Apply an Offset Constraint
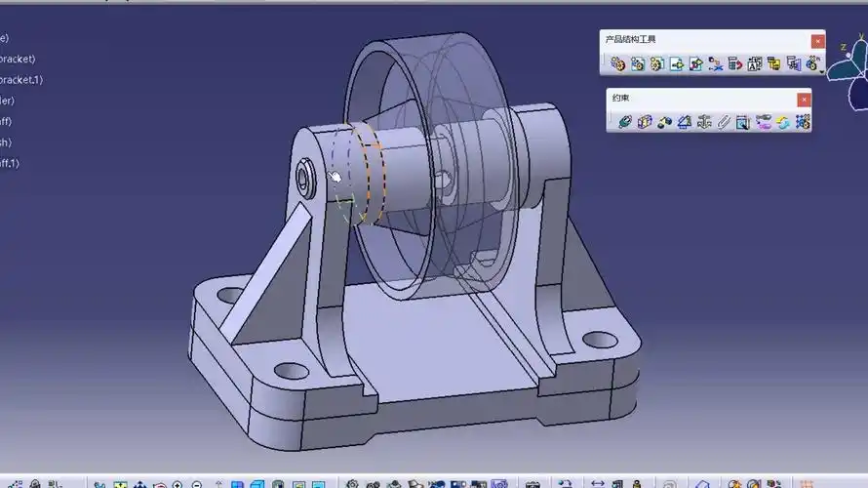This screenshot has width=868, height=488. click(664, 122)
